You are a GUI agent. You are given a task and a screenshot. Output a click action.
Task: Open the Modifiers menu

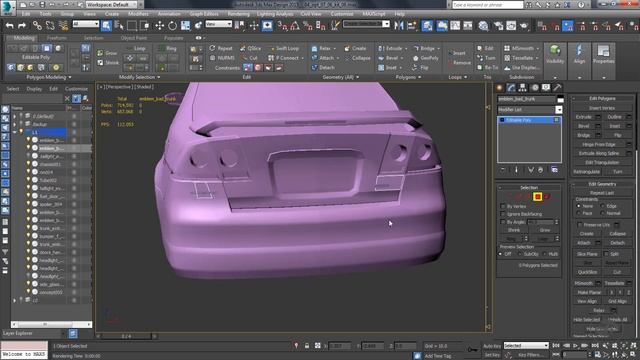pyautogui.click(x=138, y=14)
